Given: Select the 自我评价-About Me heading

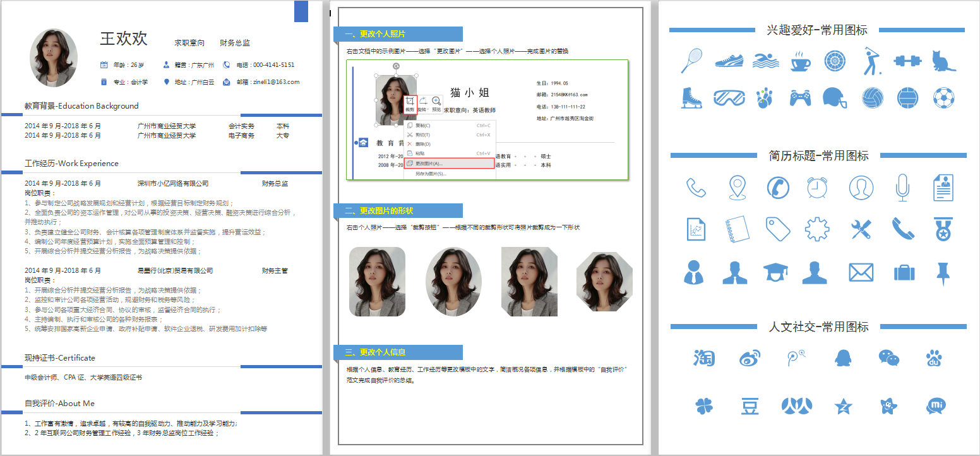Looking at the screenshot, I should pyautogui.click(x=59, y=404).
